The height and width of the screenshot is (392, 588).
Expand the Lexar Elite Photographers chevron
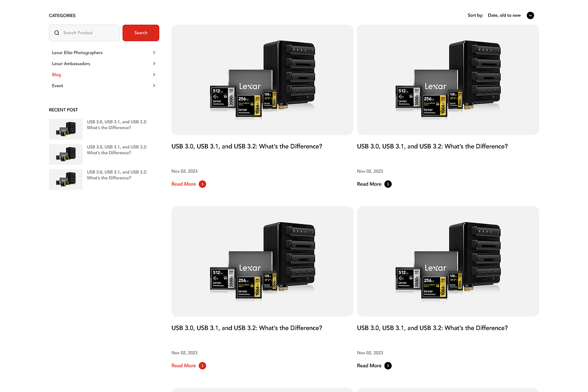(154, 53)
